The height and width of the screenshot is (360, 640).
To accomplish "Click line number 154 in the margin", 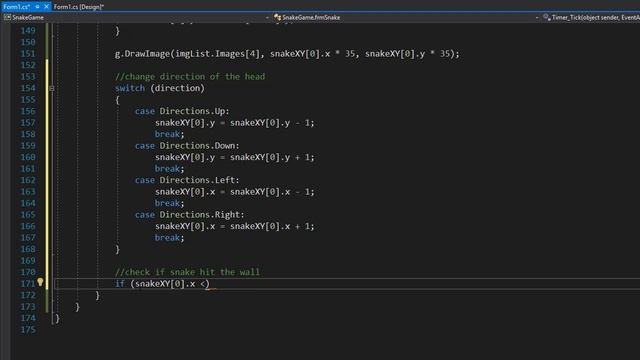I will tap(28, 88).
